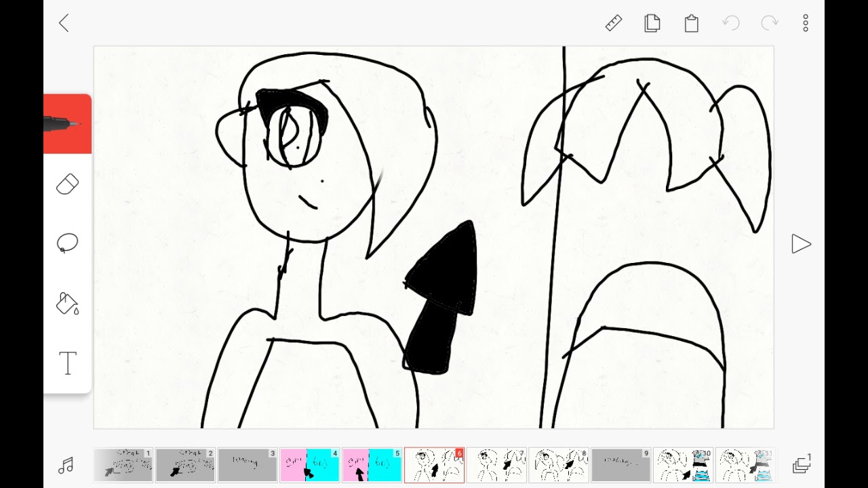Select gray frame 3 thumbnail

pyautogui.click(x=248, y=465)
